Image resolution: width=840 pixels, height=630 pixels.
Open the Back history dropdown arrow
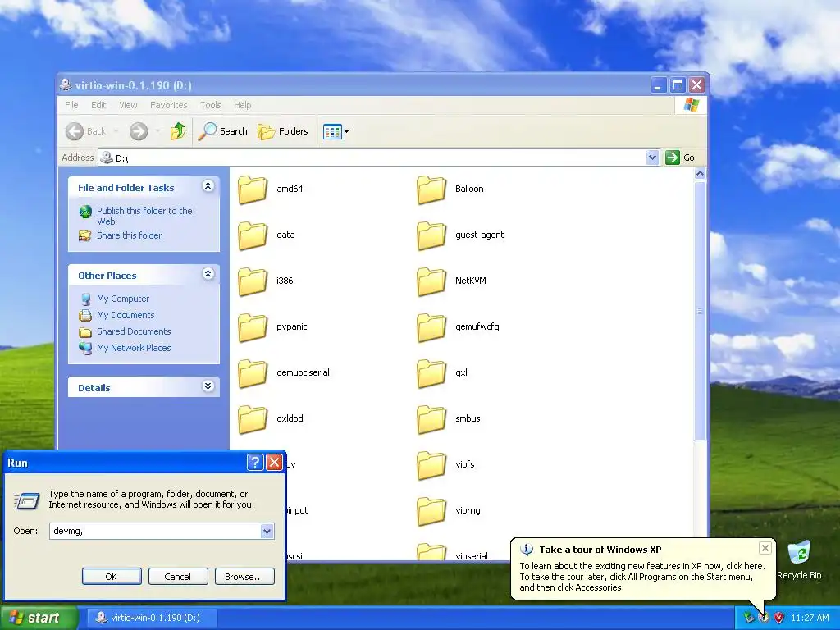116,131
